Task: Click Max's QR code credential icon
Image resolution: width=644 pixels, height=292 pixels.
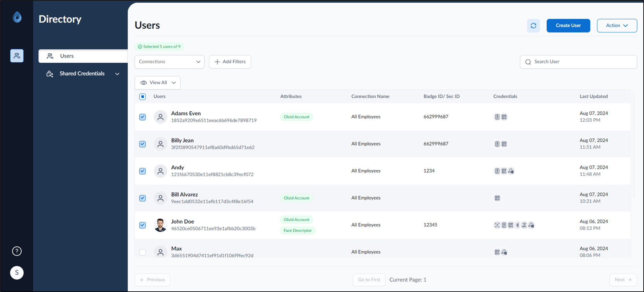Action: (497, 252)
